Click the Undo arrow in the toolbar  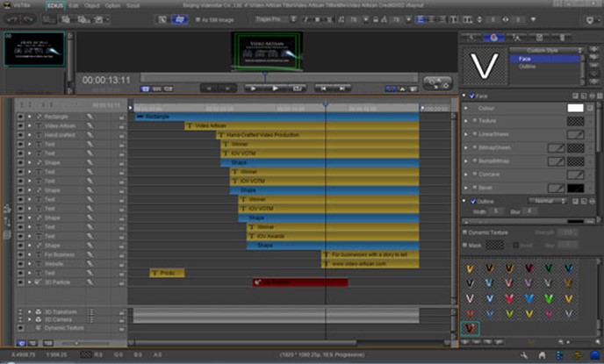click(x=12, y=19)
